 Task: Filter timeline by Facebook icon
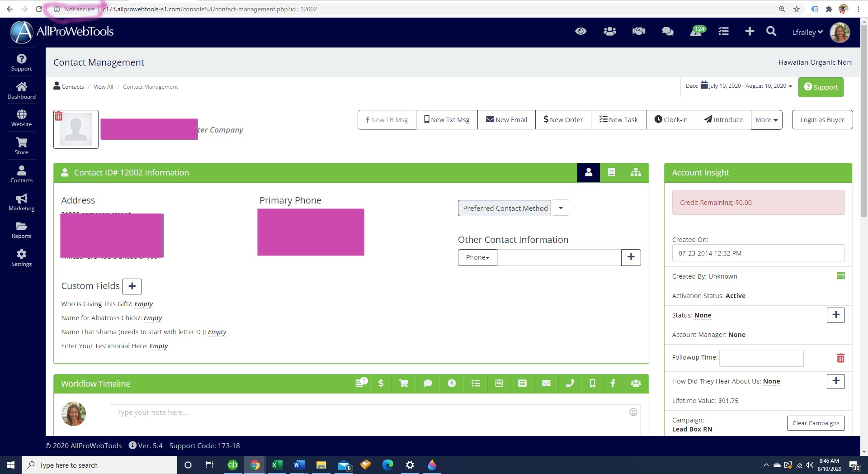click(x=613, y=383)
